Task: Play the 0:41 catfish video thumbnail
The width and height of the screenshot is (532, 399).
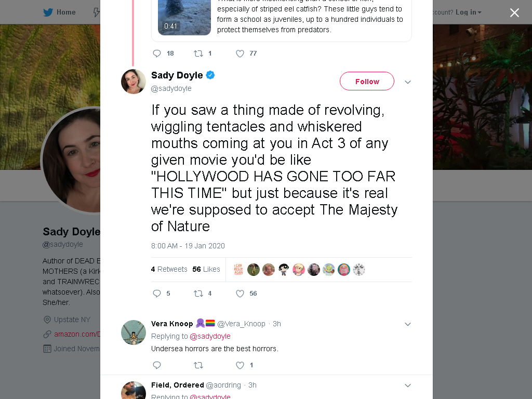Action: pos(184,18)
